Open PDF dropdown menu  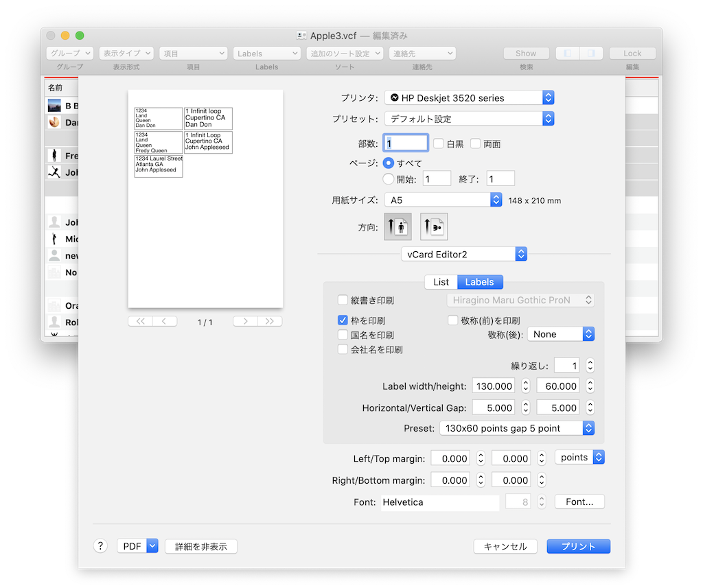click(x=137, y=546)
